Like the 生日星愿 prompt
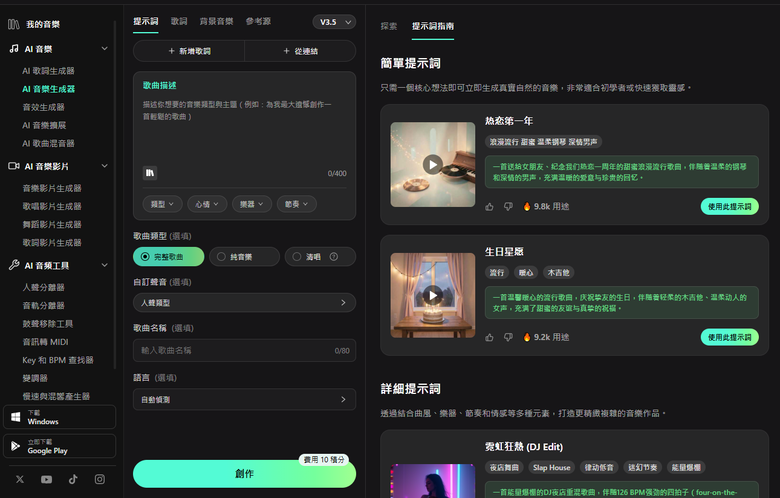The height and width of the screenshot is (498, 780). point(489,337)
